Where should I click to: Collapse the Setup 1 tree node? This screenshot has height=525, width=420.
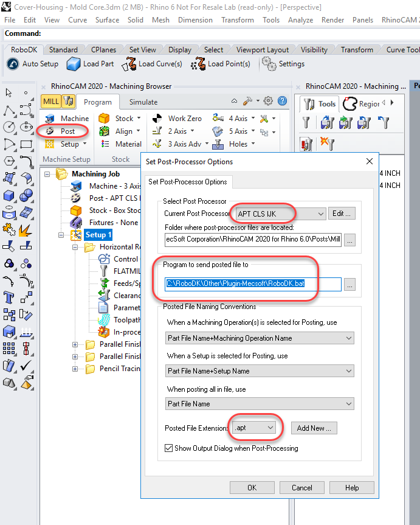62,235
